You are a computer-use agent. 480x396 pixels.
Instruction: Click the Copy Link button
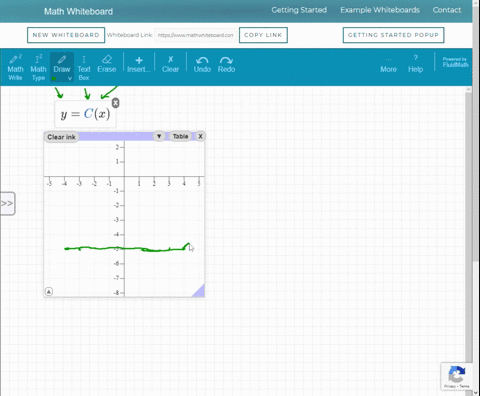263,35
